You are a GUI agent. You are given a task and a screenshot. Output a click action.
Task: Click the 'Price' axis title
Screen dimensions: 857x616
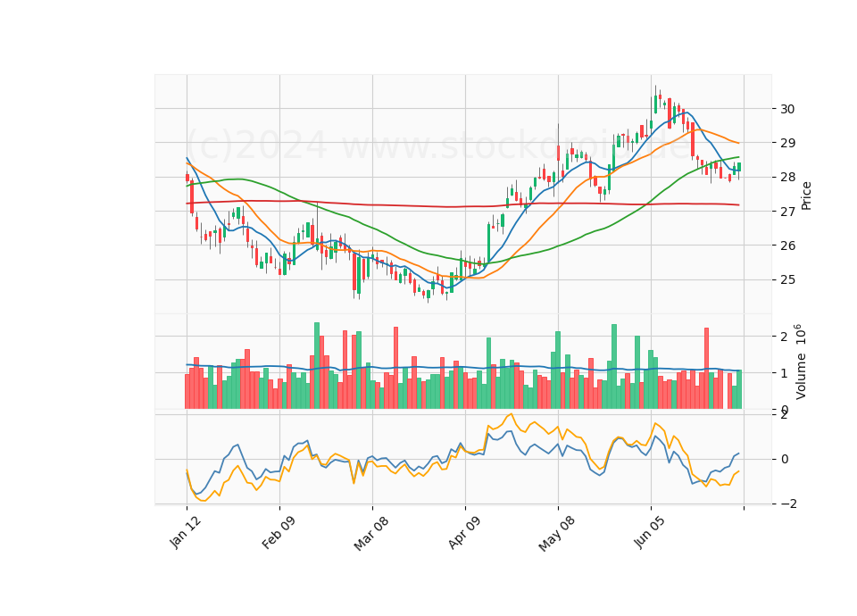click(x=806, y=196)
